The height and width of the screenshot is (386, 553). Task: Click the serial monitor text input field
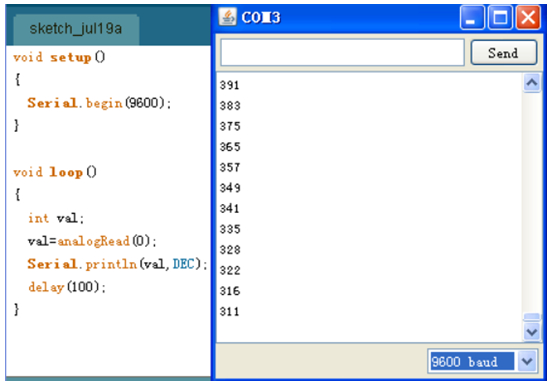click(x=342, y=53)
